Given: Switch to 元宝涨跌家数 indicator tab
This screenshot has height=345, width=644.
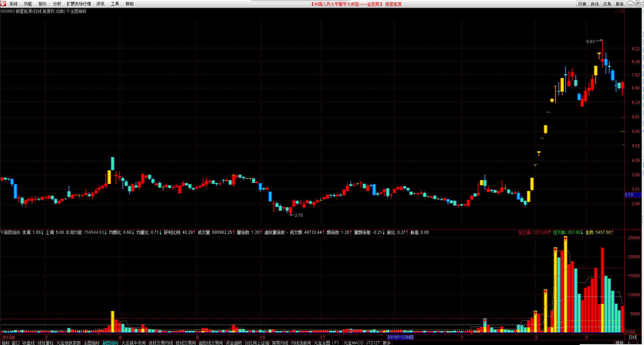Looking at the screenshot, I should (69, 343).
